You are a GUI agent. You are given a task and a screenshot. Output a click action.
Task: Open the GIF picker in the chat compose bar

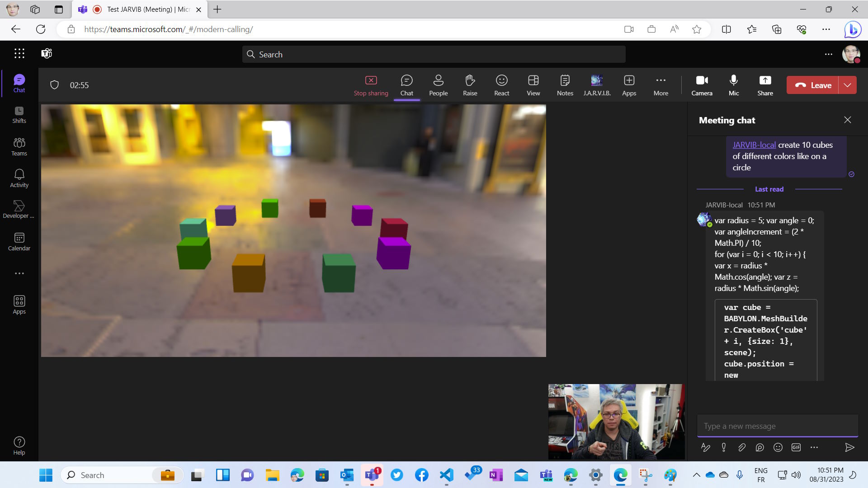coord(796,447)
